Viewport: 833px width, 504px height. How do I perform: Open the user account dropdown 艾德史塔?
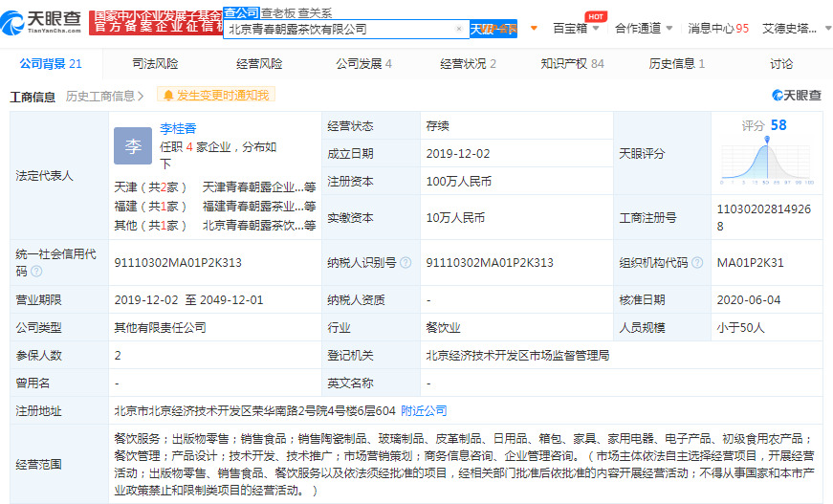[797, 28]
